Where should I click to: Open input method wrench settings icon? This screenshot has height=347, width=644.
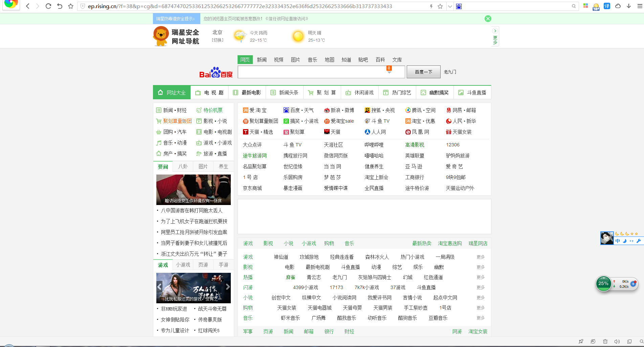639,241
